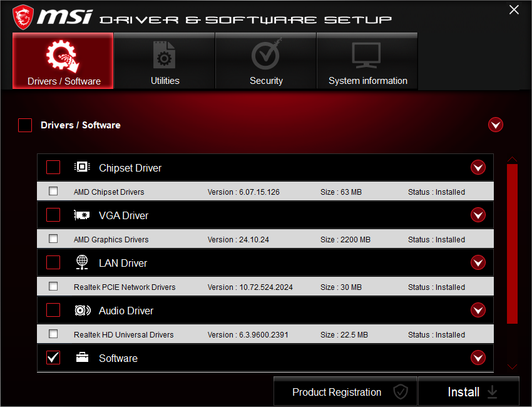Open the Security tab
The height and width of the screenshot is (407, 532).
pos(266,61)
